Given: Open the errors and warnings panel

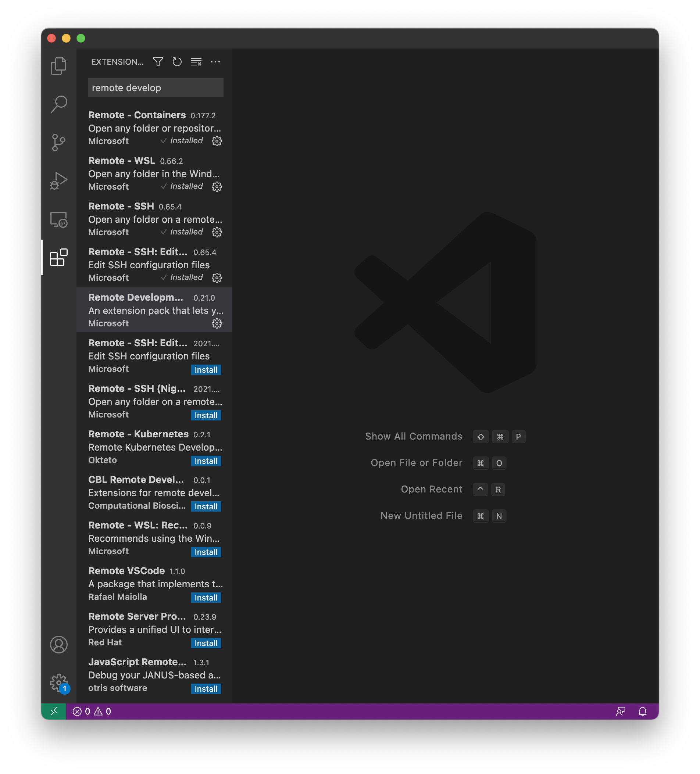Looking at the screenshot, I should tap(92, 711).
